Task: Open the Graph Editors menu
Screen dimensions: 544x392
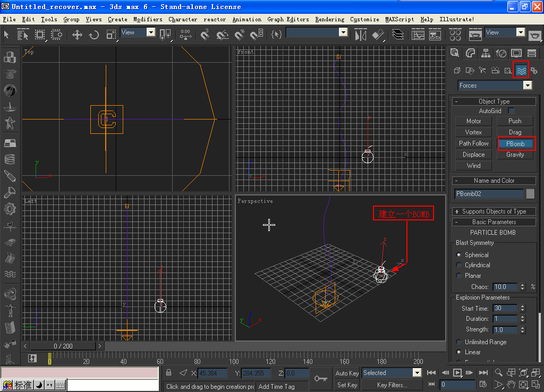Action: [288, 20]
